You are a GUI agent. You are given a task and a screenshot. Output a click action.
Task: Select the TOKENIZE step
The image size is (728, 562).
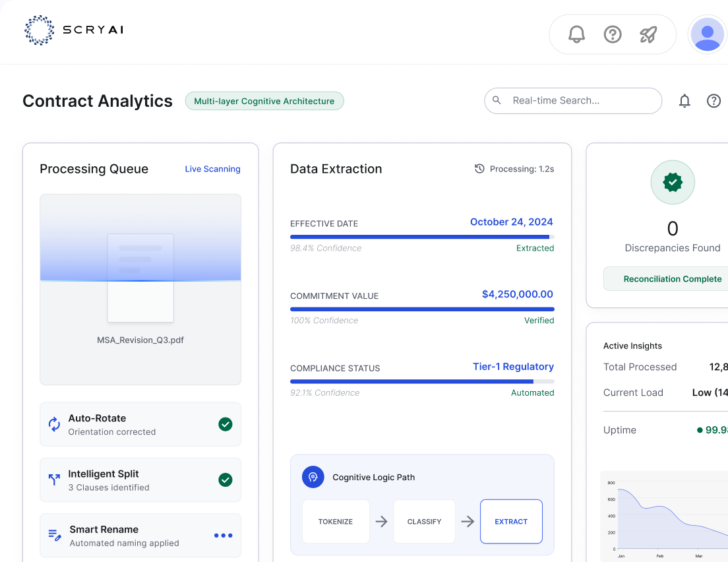(x=336, y=522)
